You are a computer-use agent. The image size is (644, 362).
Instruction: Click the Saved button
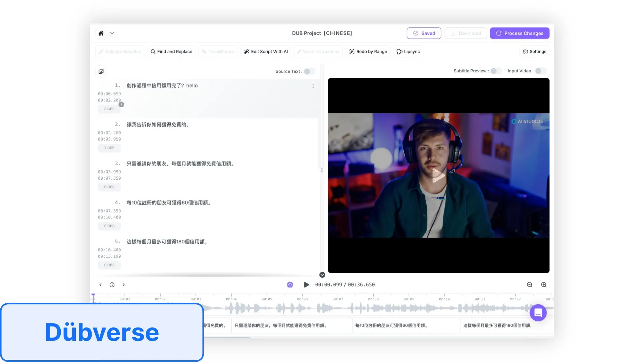click(424, 33)
